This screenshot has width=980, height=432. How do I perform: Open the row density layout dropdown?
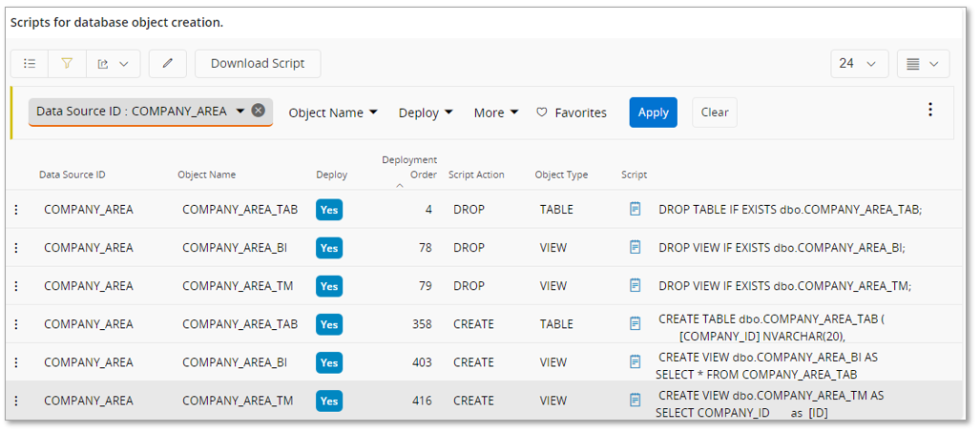[923, 64]
